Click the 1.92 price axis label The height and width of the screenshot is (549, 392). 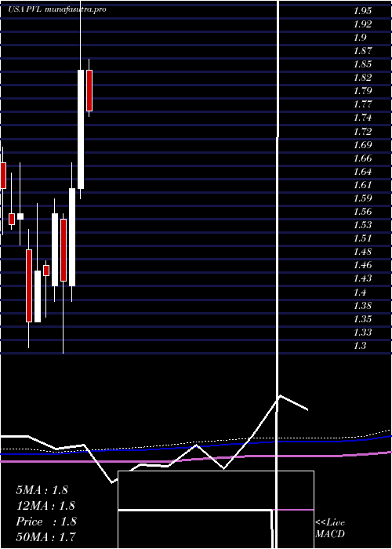click(362, 24)
